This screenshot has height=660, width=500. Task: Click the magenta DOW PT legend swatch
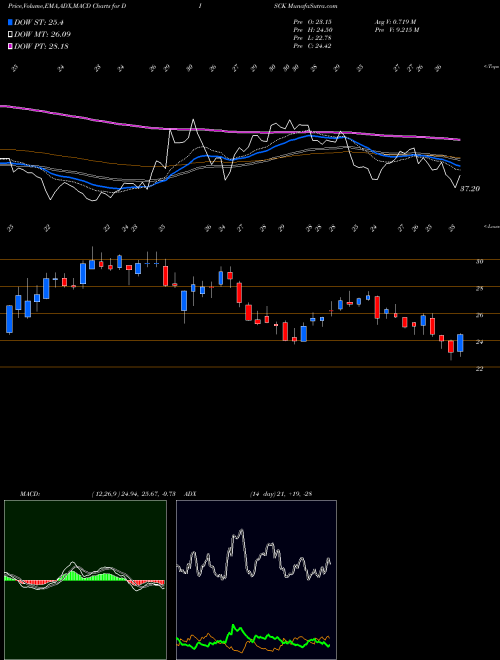pos(10,46)
